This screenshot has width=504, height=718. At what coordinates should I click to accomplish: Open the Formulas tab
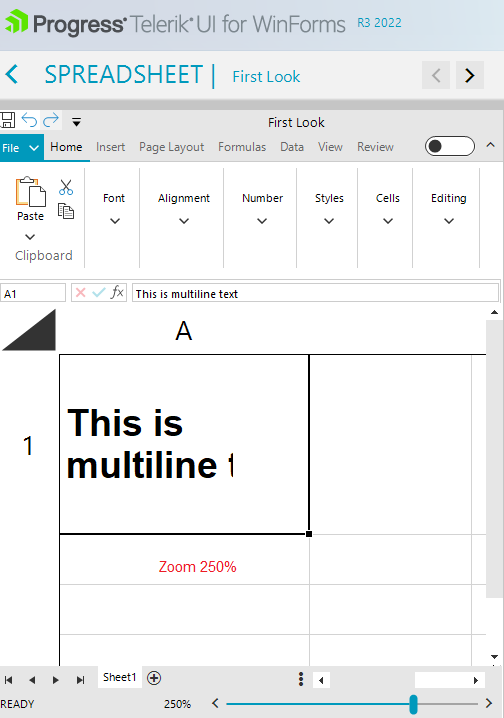[242, 147]
